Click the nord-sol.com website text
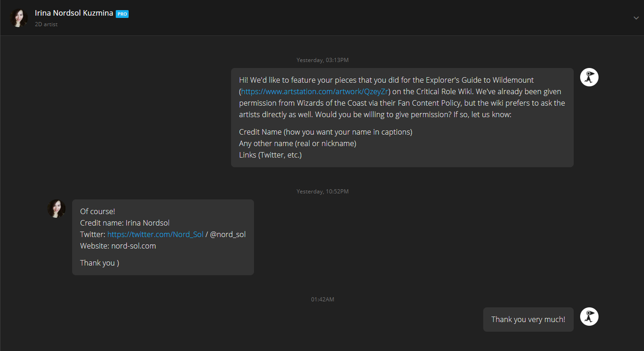The width and height of the screenshot is (644, 351). [134, 246]
